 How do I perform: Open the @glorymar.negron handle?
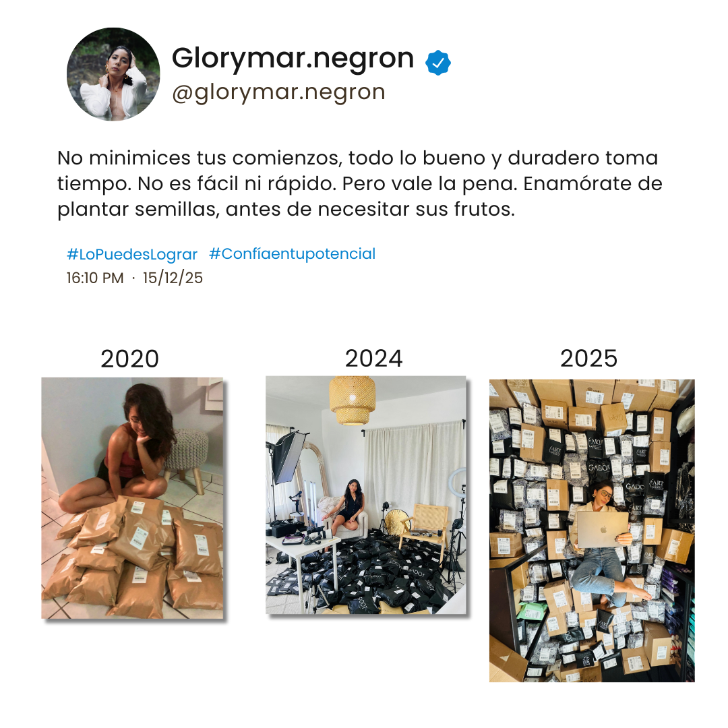278,92
